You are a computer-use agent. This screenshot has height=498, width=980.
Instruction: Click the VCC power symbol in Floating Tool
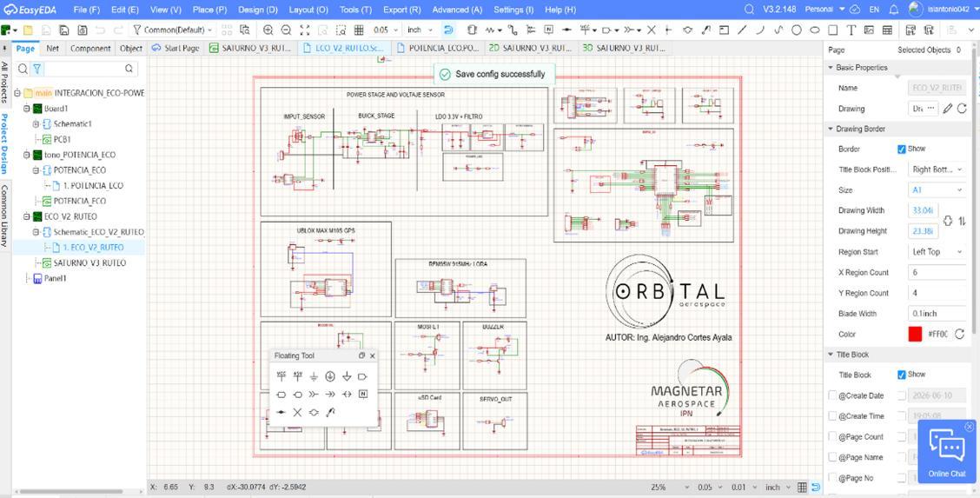pos(281,376)
